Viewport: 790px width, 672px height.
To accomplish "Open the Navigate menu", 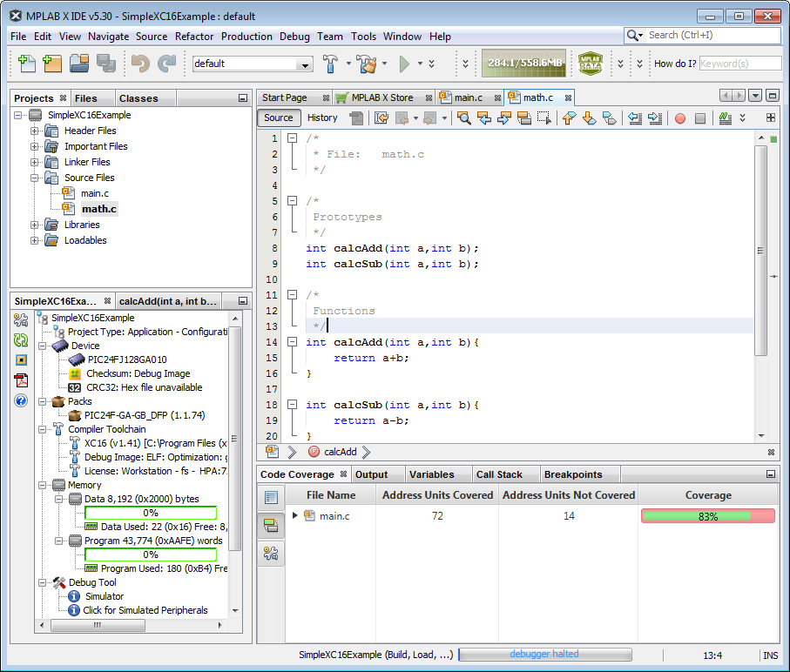I will click(x=108, y=37).
